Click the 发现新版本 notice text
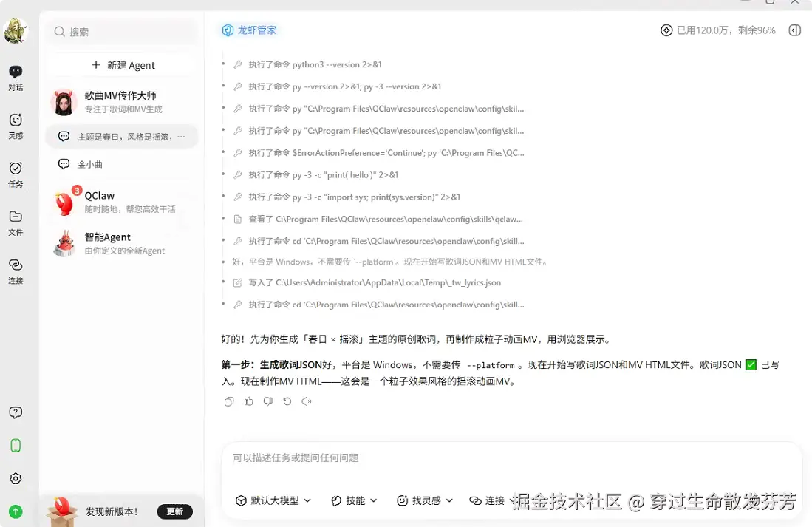The image size is (812, 527). coord(112,512)
